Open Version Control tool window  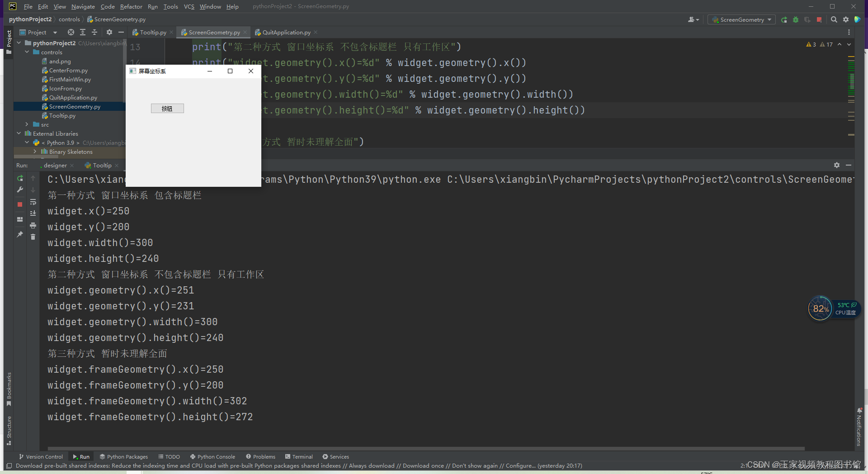[41, 457]
